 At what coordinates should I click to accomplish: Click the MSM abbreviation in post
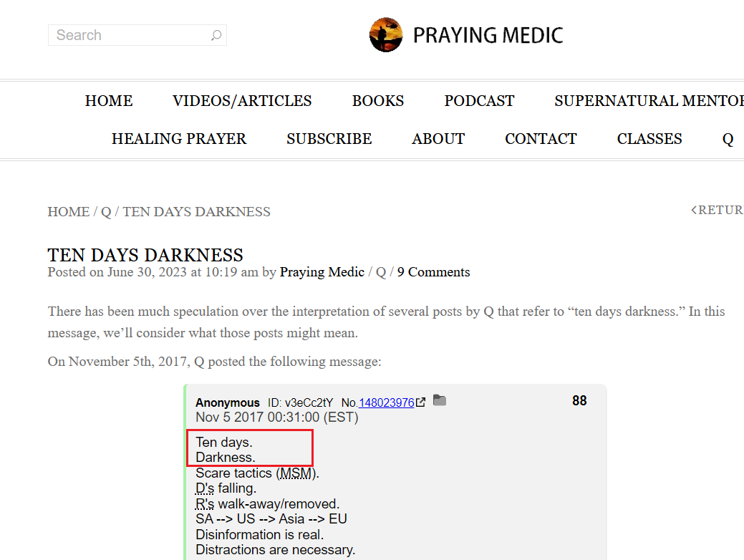click(296, 473)
